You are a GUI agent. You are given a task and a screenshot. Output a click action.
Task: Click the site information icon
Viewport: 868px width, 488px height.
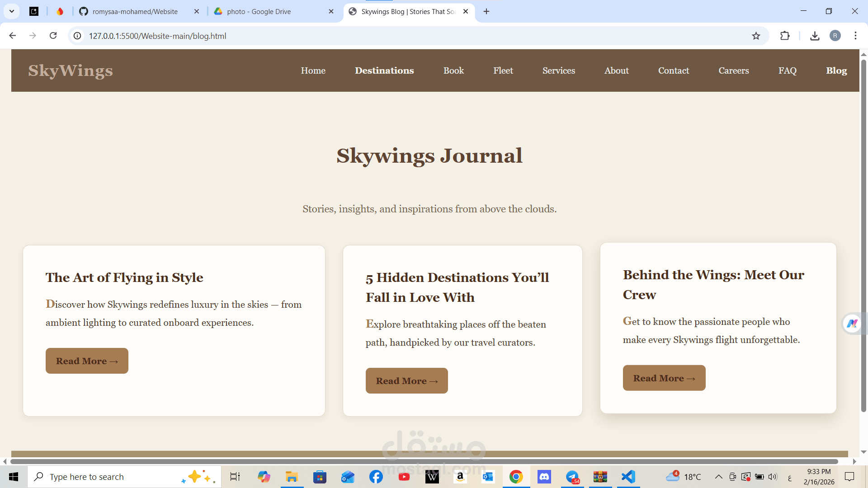tap(78, 36)
